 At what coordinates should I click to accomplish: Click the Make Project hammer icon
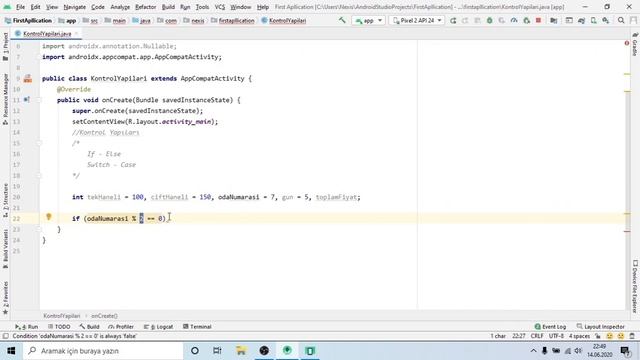click(342, 20)
